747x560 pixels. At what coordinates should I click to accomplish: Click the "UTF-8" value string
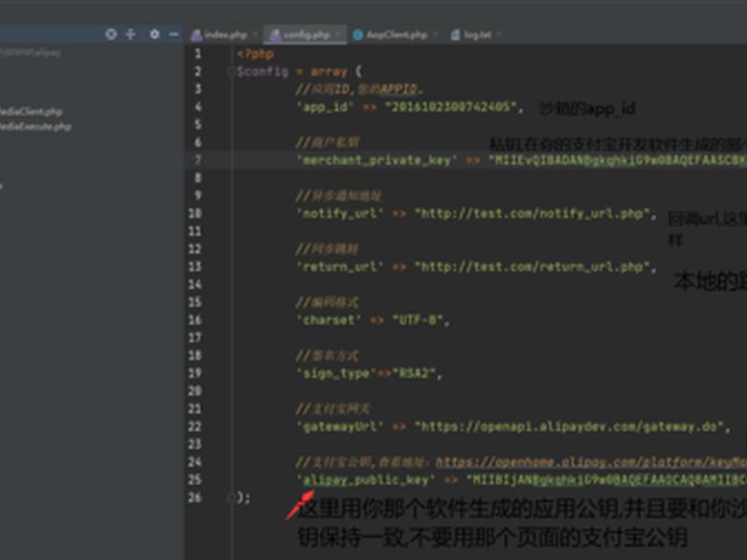417,320
